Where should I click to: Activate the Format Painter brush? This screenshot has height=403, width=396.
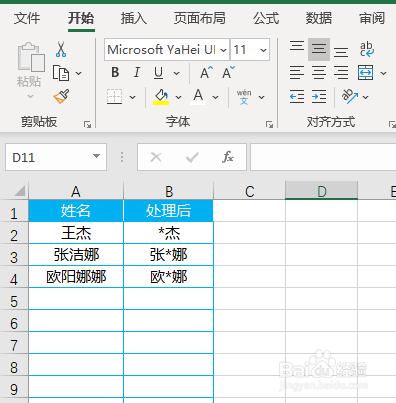(x=61, y=96)
